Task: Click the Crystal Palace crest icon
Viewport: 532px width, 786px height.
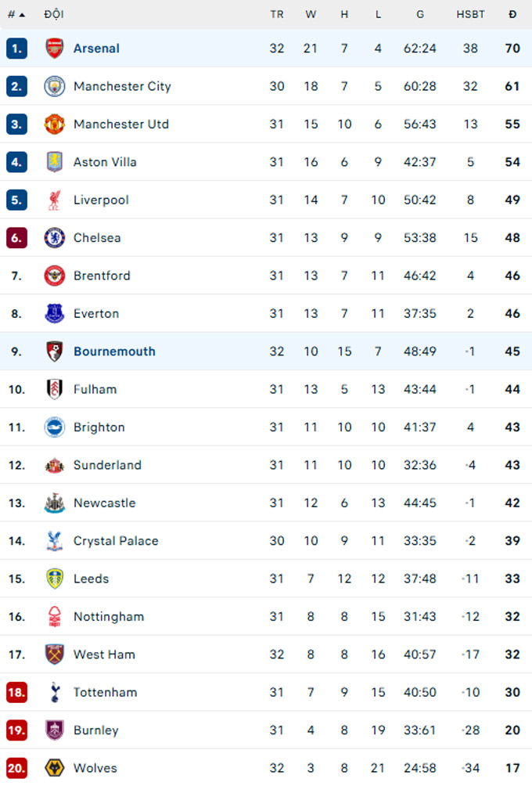Action: 54,541
